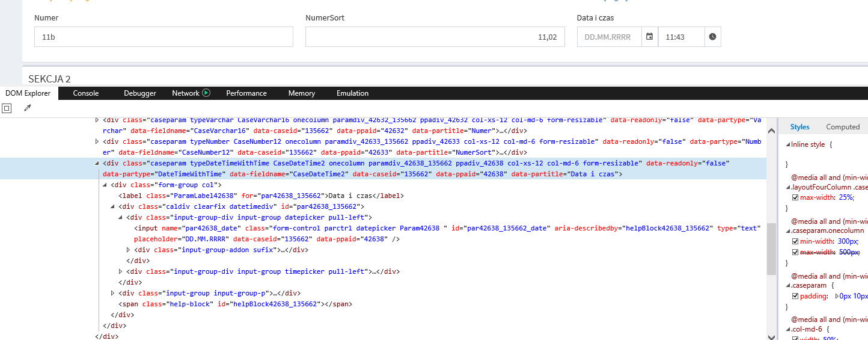The image size is (868, 340).
Task: Open the calendar date picker icon
Action: (649, 37)
